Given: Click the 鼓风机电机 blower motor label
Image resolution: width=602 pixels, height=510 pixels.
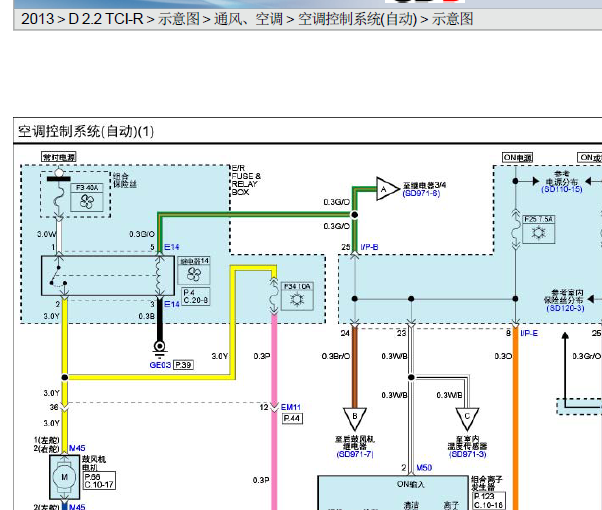Looking at the screenshot, I should point(94,463).
